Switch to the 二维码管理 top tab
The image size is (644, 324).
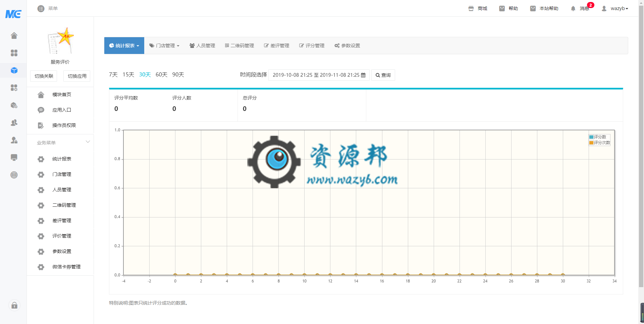pos(239,46)
